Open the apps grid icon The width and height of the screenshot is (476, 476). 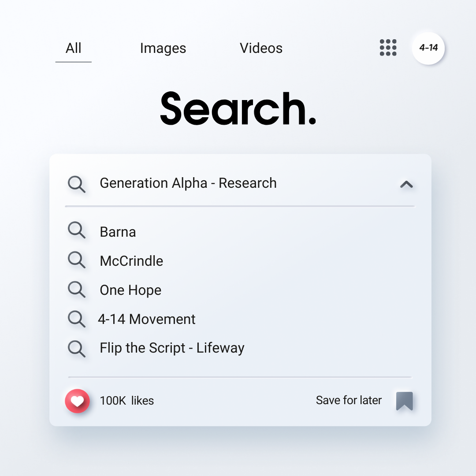pyautogui.click(x=388, y=48)
